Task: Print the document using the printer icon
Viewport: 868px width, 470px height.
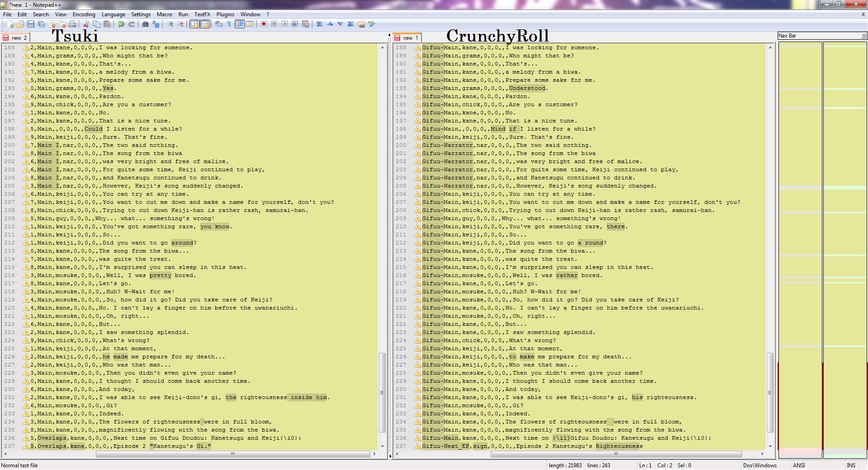Action: point(72,24)
